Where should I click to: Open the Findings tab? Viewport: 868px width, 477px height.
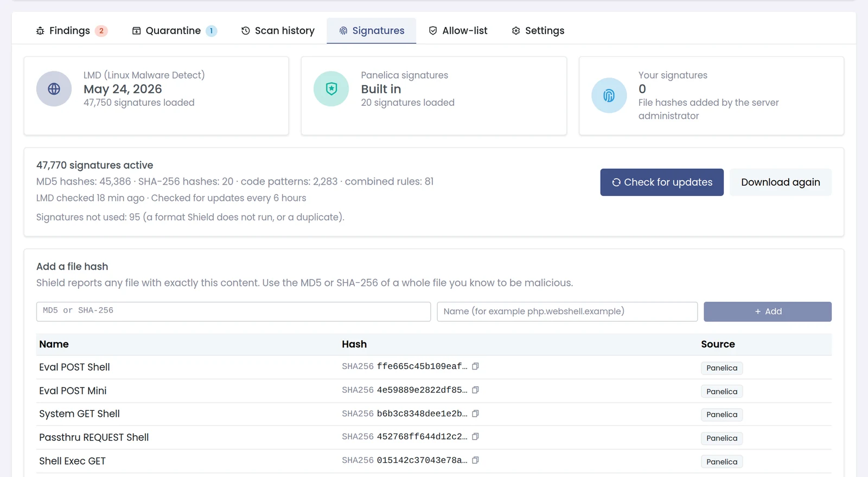pos(72,31)
